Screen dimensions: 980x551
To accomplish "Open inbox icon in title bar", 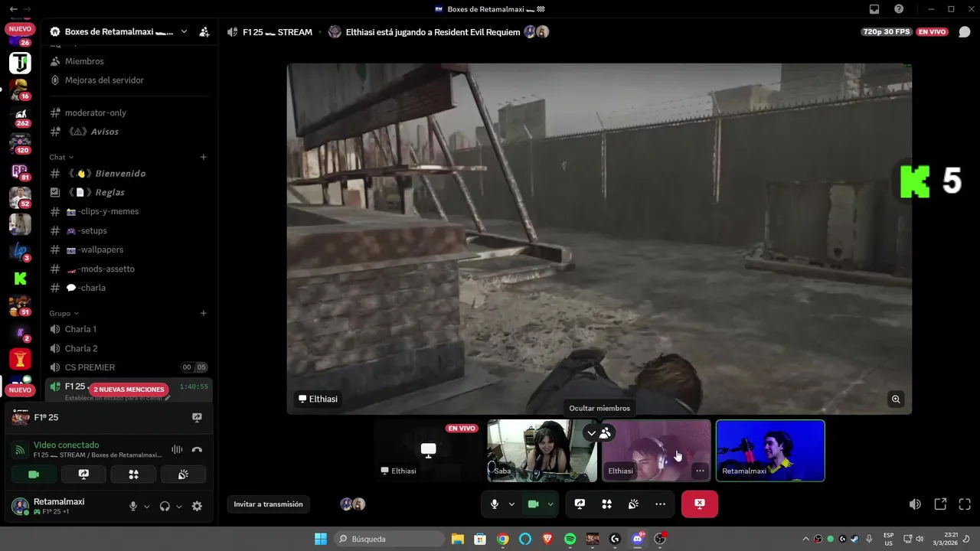I will tap(874, 9).
